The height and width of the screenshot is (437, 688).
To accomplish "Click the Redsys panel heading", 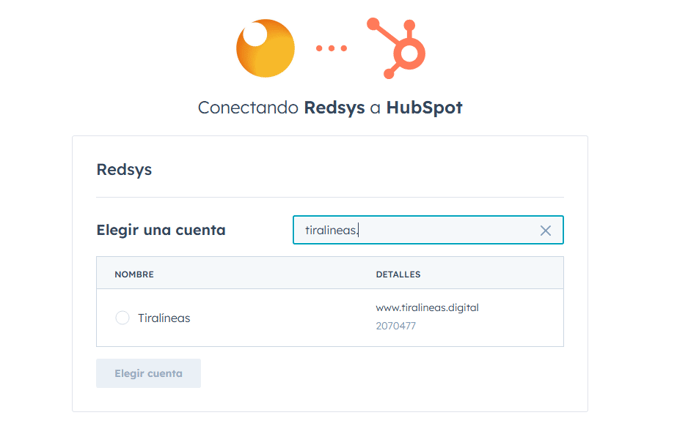I will point(124,169).
